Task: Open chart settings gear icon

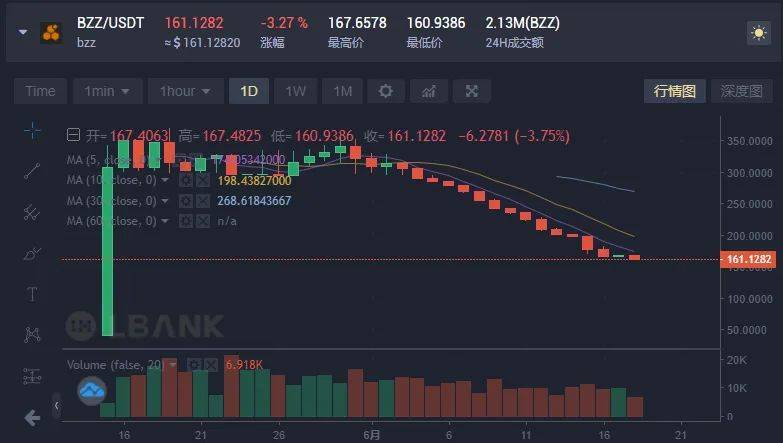Action: [x=386, y=91]
